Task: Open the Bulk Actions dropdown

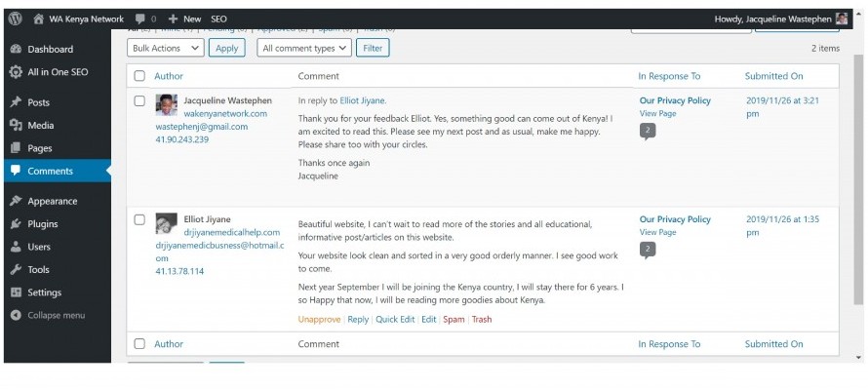Action: (x=166, y=48)
